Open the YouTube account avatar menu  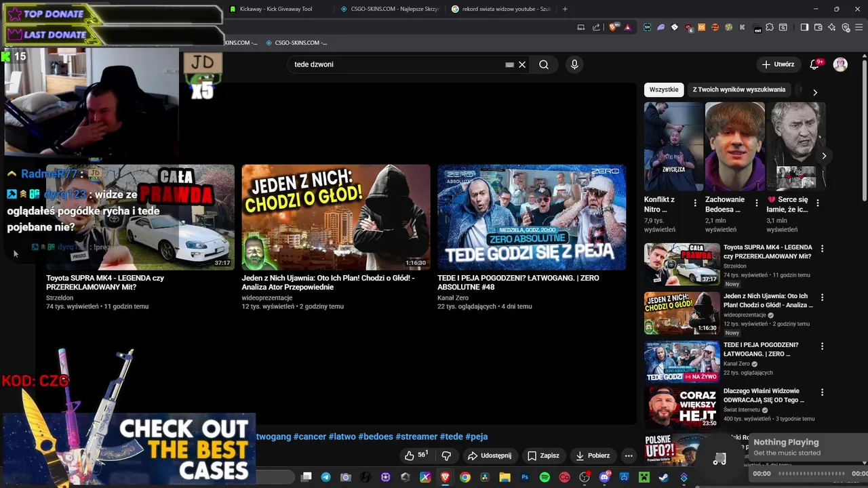pyautogui.click(x=840, y=64)
